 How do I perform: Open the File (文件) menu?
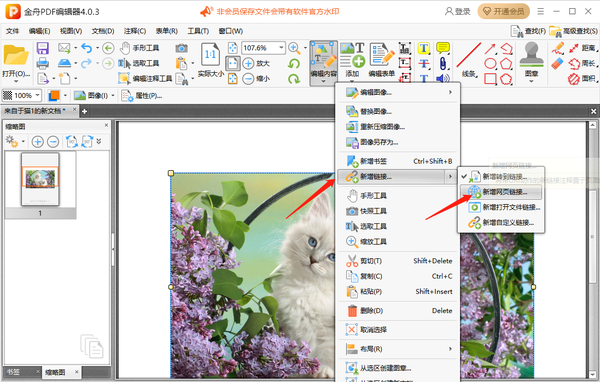tap(13, 31)
